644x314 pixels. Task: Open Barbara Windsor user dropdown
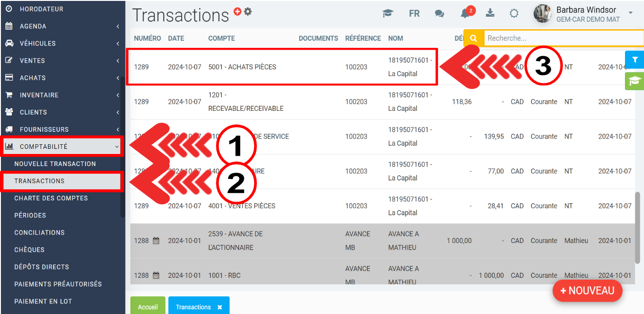pos(630,13)
